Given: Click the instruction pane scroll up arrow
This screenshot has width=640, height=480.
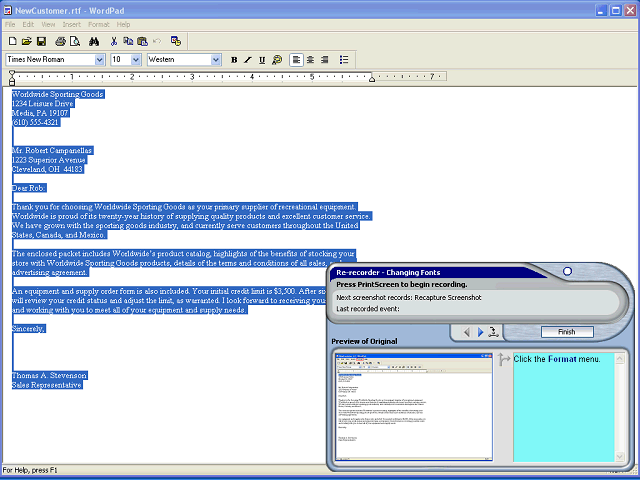Looking at the screenshot, I should click(620, 359).
